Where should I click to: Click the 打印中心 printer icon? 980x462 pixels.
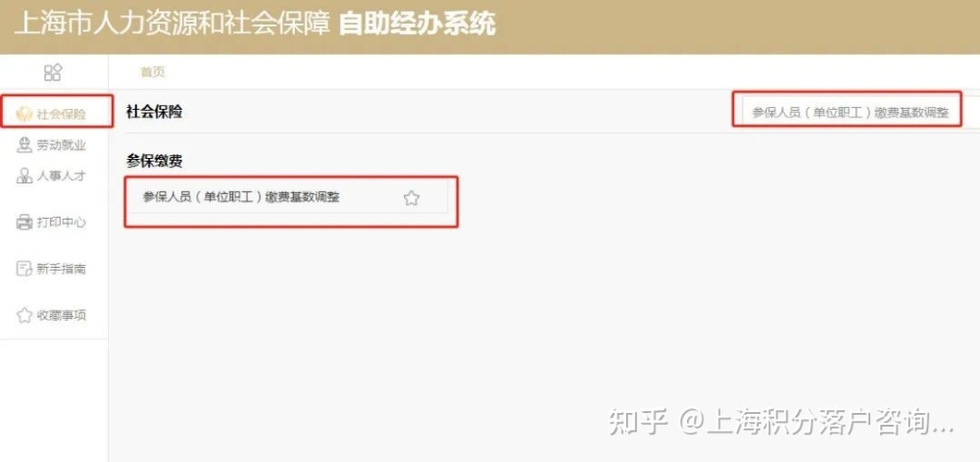(24, 222)
